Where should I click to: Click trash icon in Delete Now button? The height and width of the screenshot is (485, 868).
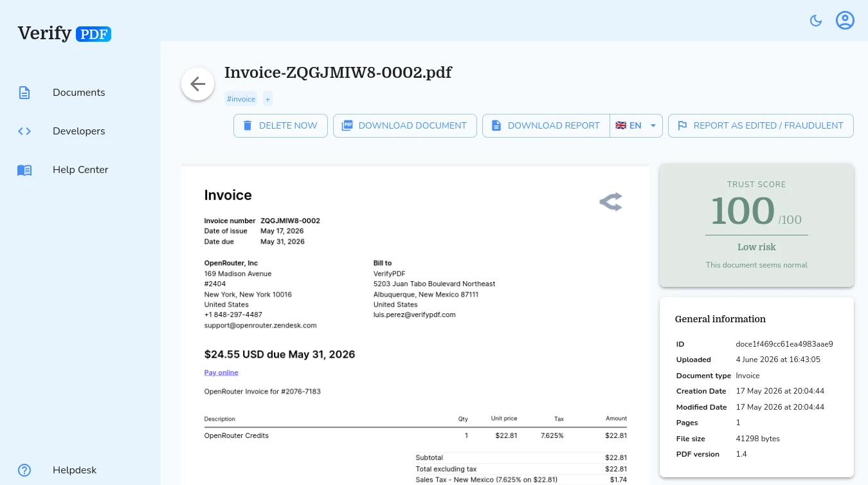click(247, 125)
